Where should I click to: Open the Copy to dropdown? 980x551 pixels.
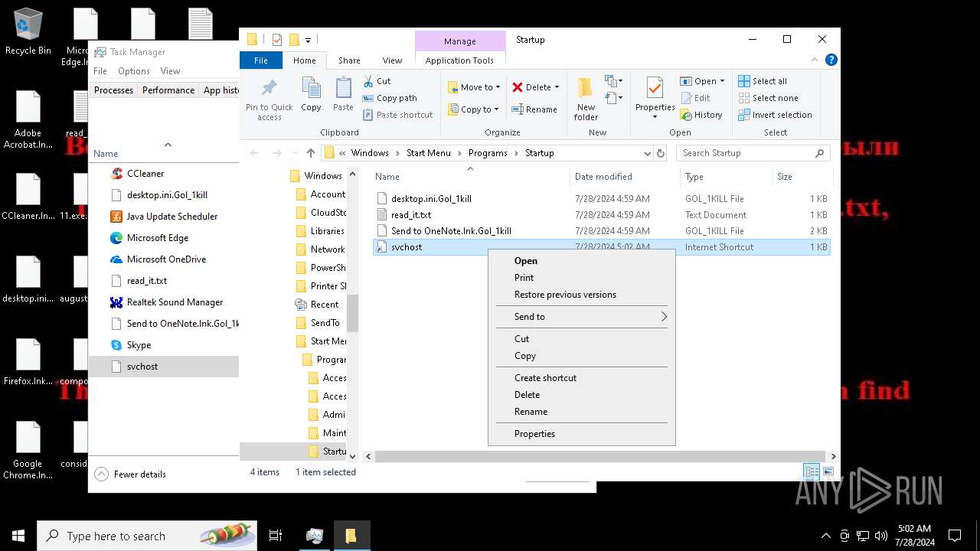pyautogui.click(x=474, y=109)
